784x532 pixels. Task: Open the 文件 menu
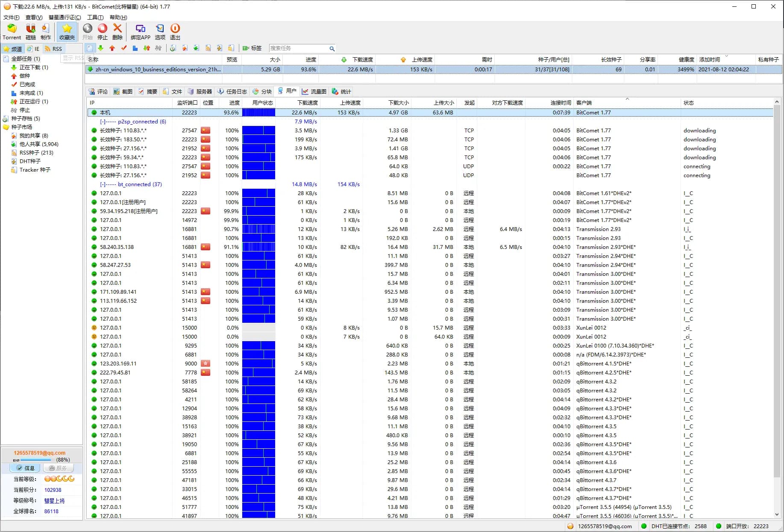12,18
